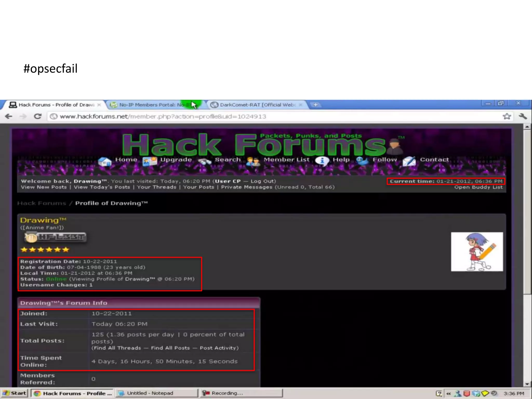
Task: Open the forum Search page
Action: (228, 159)
